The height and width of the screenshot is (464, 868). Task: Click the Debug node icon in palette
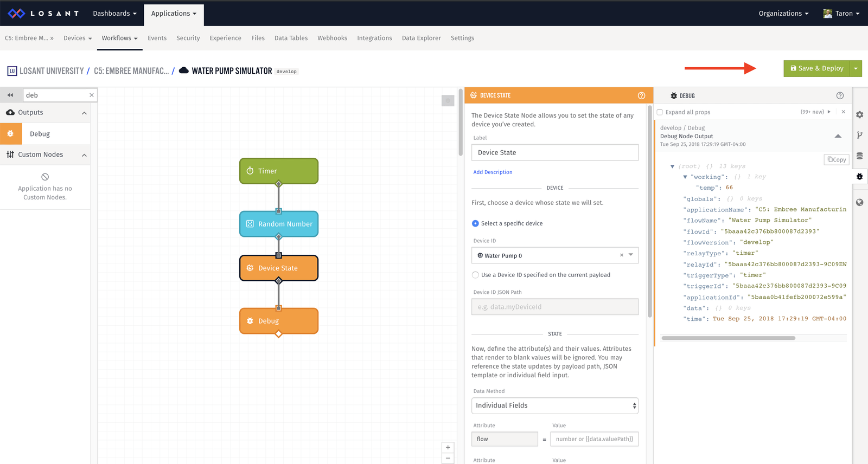click(11, 133)
